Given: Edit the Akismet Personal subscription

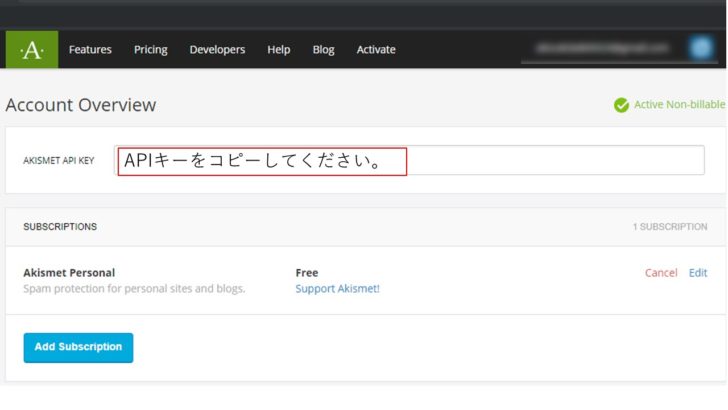Looking at the screenshot, I should (698, 273).
